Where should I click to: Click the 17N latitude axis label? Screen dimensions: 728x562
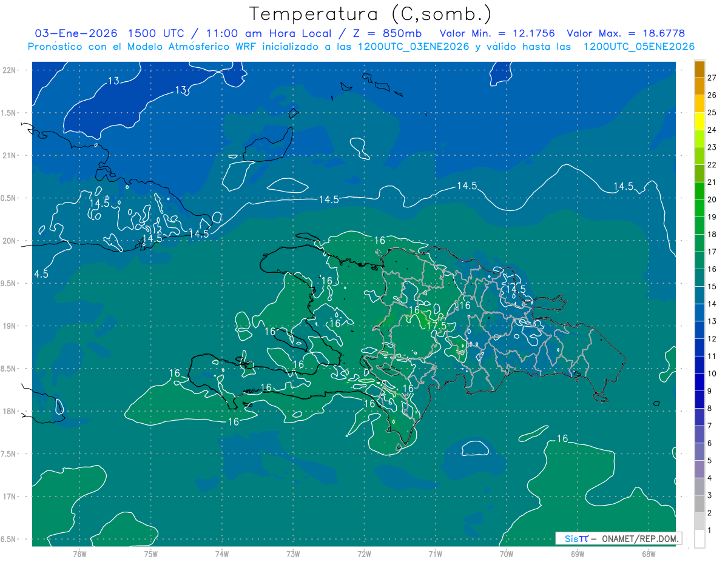10,497
